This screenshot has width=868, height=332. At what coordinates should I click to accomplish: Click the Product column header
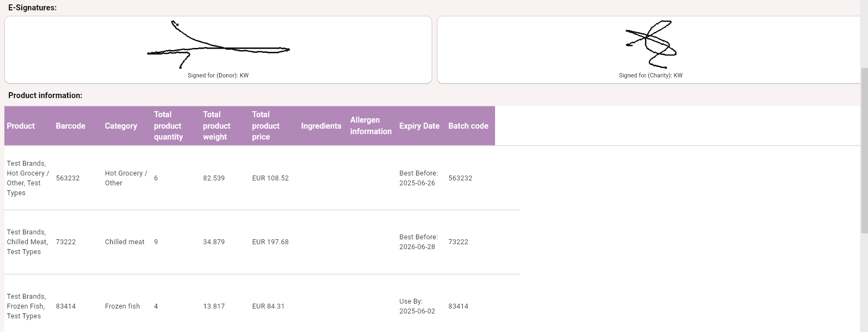point(21,126)
